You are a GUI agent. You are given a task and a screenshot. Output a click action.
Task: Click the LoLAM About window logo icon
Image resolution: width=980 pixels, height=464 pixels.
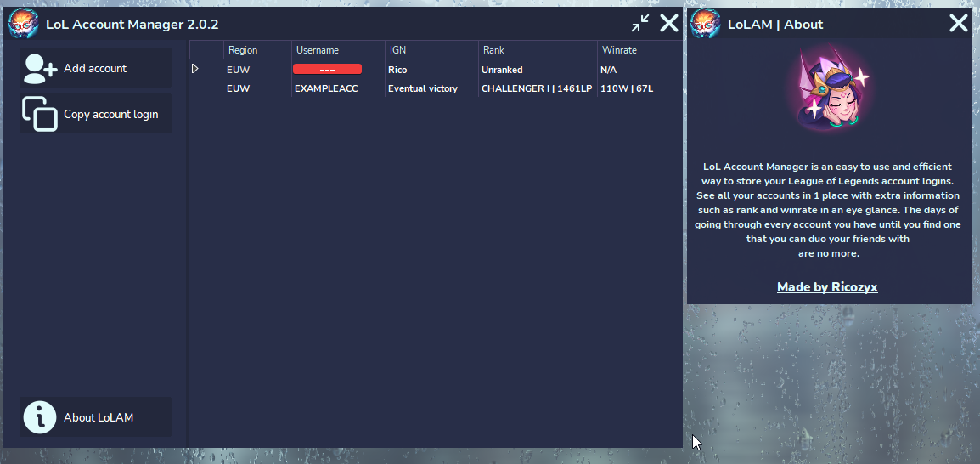(706, 25)
